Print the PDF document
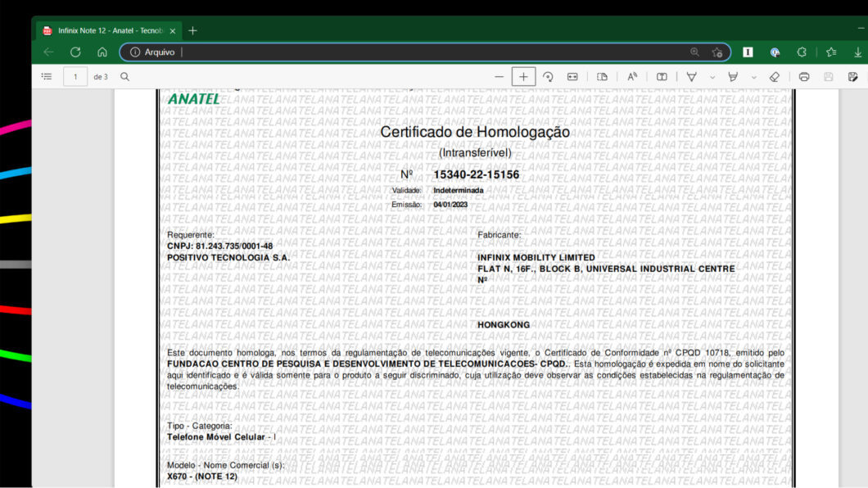 pos(804,77)
